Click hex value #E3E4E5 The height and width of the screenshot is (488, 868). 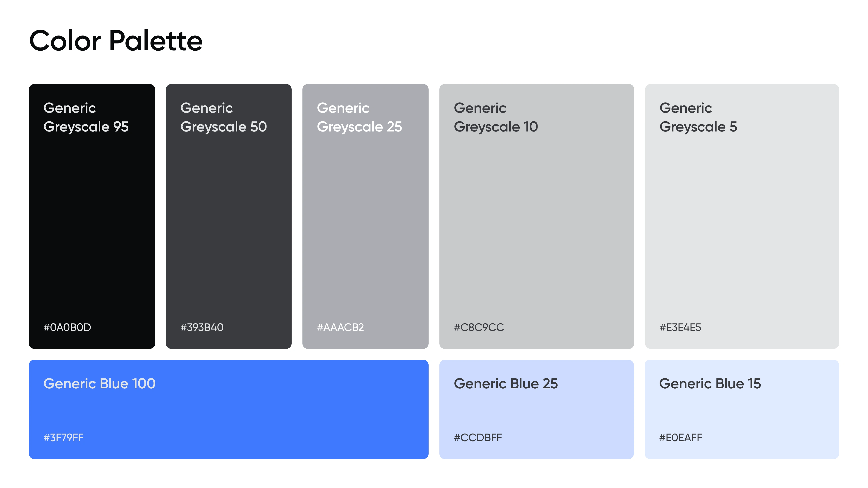pyautogui.click(x=680, y=327)
